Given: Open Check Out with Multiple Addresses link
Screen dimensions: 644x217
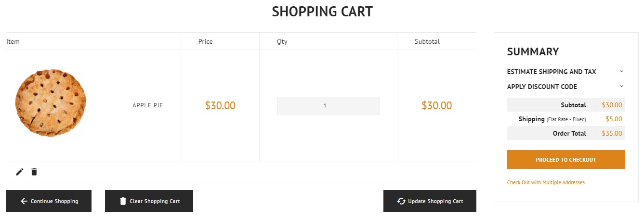Looking at the screenshot, I should point(546,182).
